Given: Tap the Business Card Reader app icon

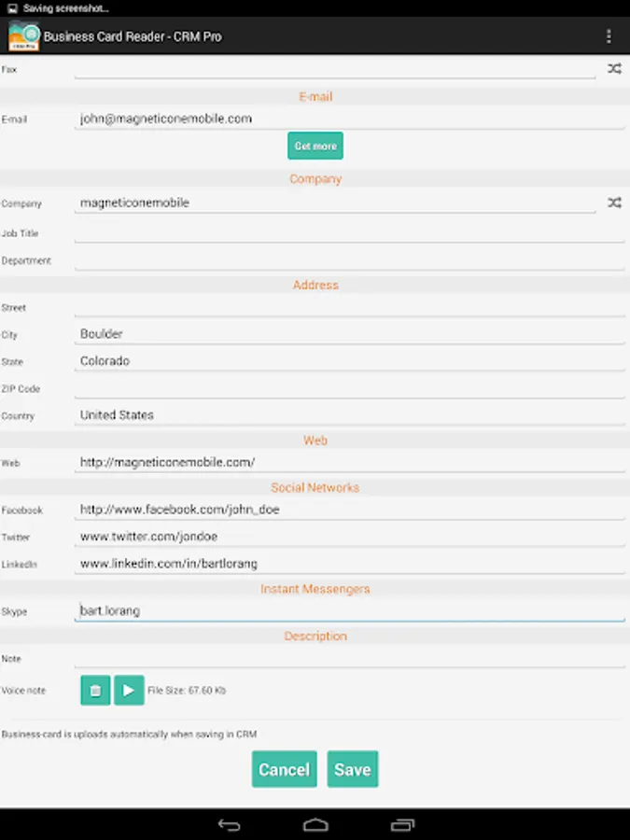Looking at the screenshot, I should [23, 35].
